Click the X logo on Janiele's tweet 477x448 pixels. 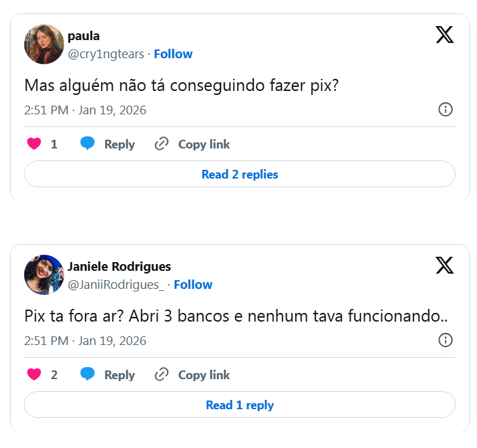point(444,265)
